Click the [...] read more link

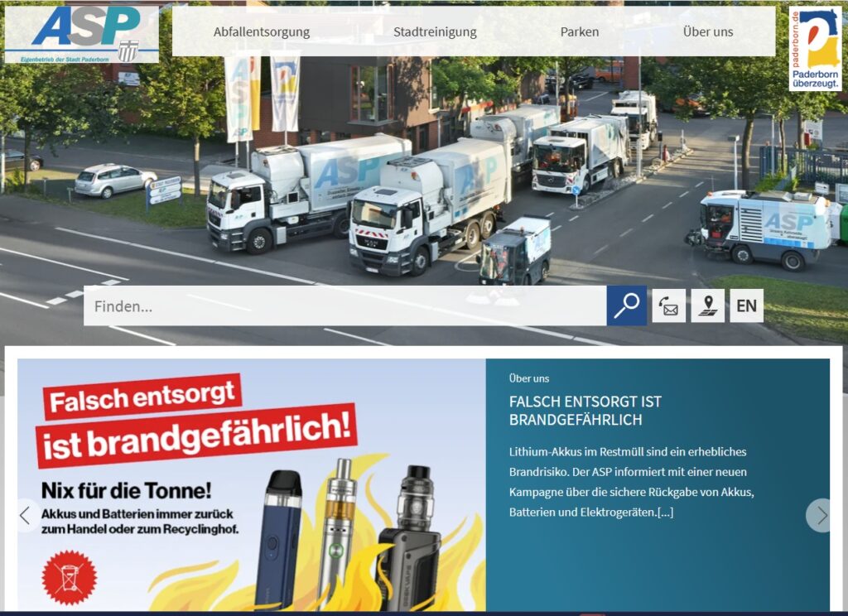(x=665, y=513)
